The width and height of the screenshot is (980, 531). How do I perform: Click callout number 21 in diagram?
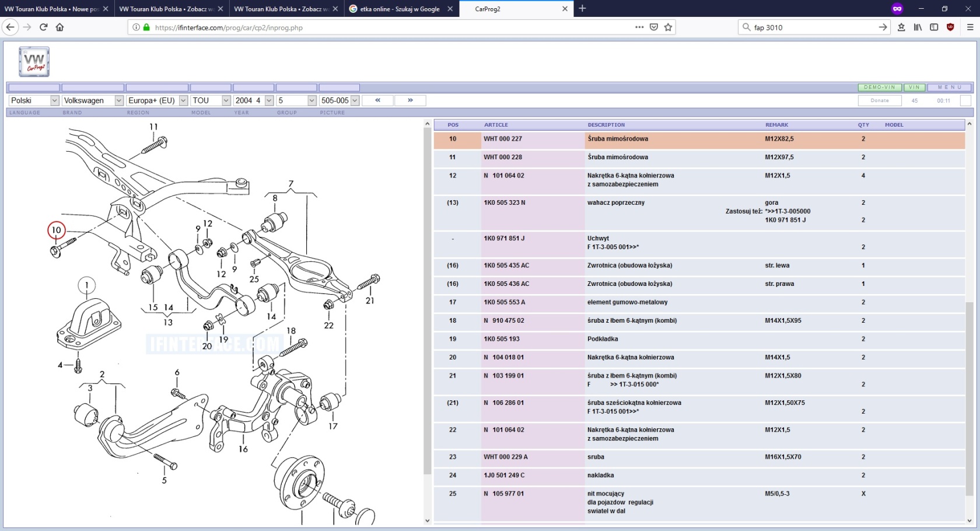[x=370, y=301]
